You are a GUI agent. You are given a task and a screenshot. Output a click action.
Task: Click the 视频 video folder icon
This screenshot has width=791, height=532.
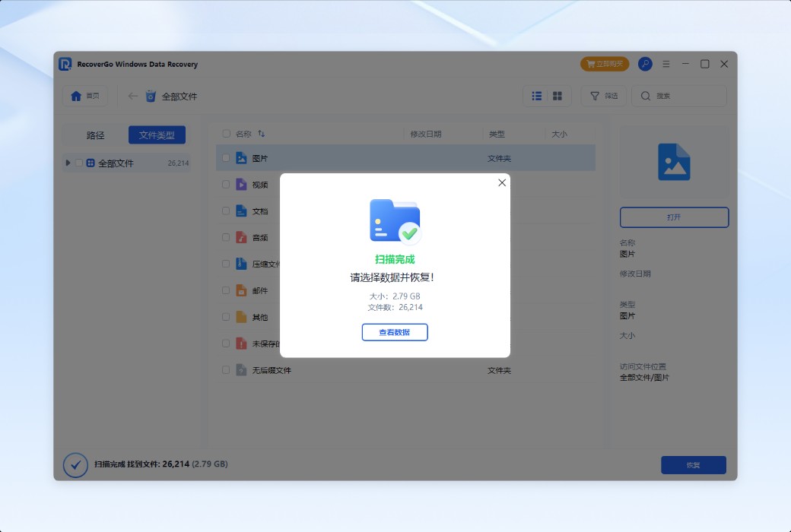tap(241, 184)
